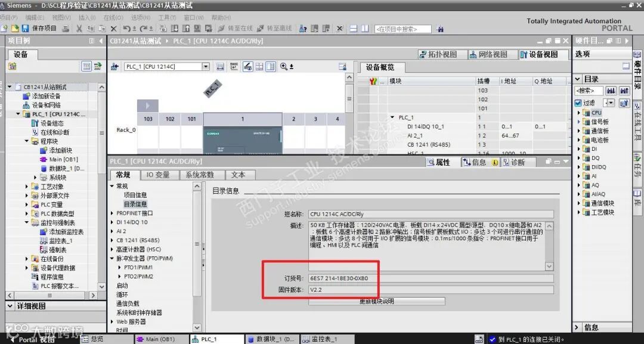This screenshot has height=344, width=644.
Task: Toggle the 过滤 filter checkbox in catalog
Action: click(578, 103)
